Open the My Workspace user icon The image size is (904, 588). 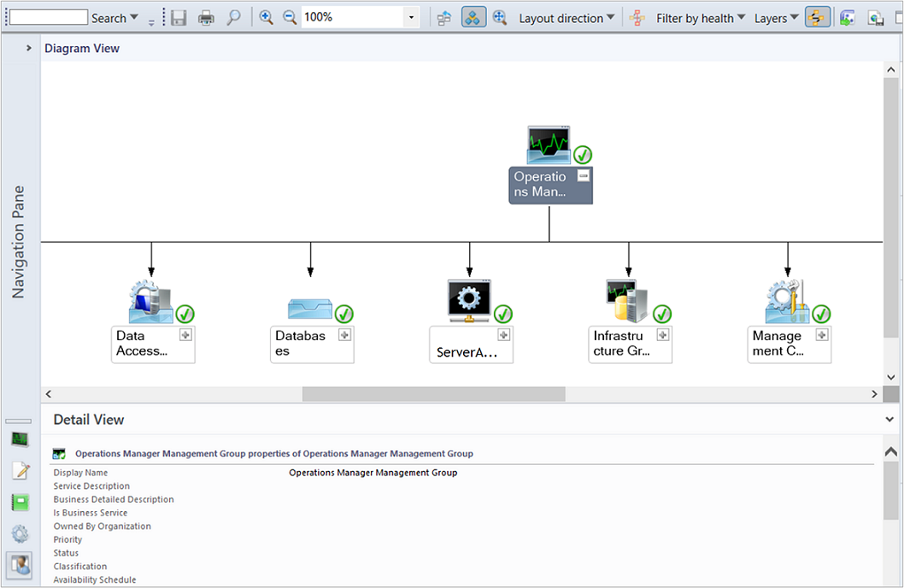(20, 566)
